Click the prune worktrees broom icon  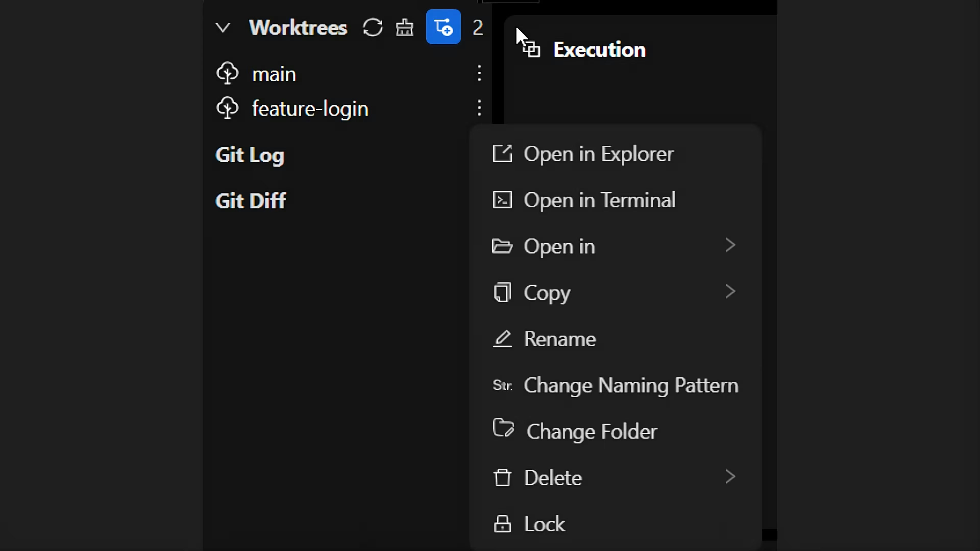tap(405, 27)
